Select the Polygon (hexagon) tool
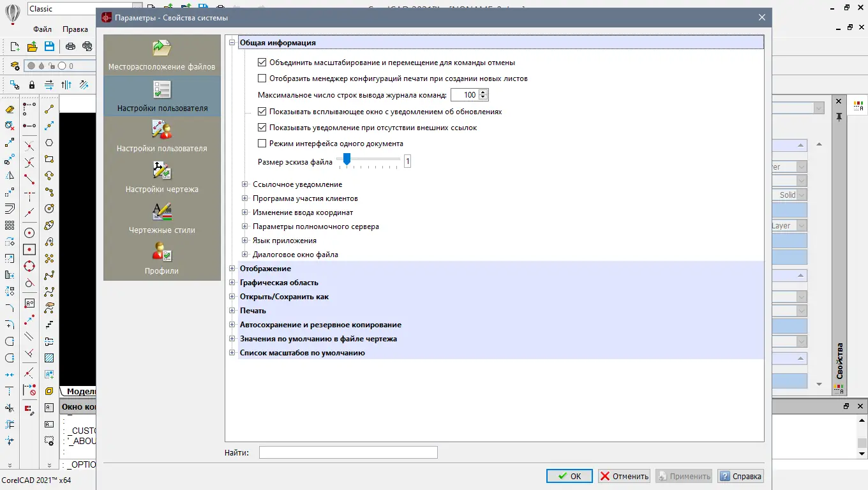This screenshot has width=868, height=490. pyautogui.click(x=49, y=143)
